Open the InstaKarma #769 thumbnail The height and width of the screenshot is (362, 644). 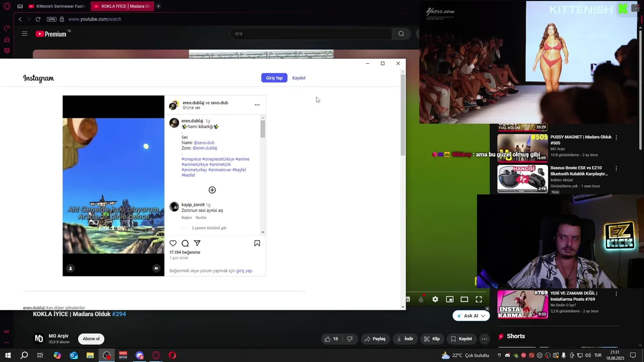tap(523, 304)
